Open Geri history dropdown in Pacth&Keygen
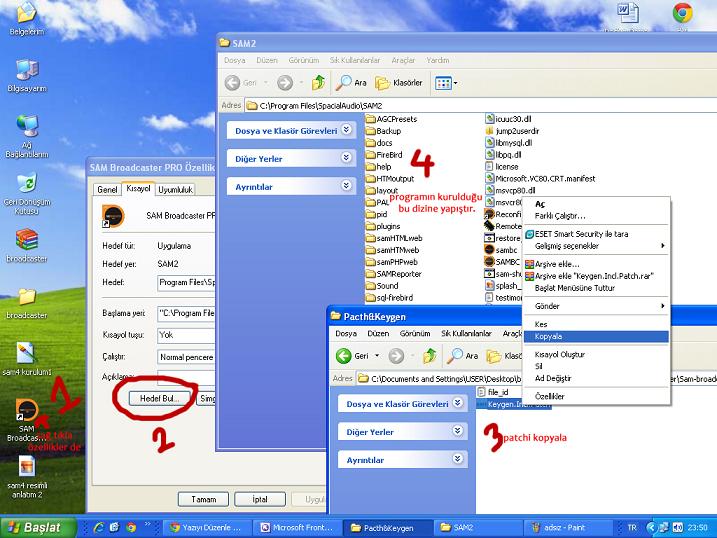This screenshot has width=717, height=538. click(x=377, y=356)
